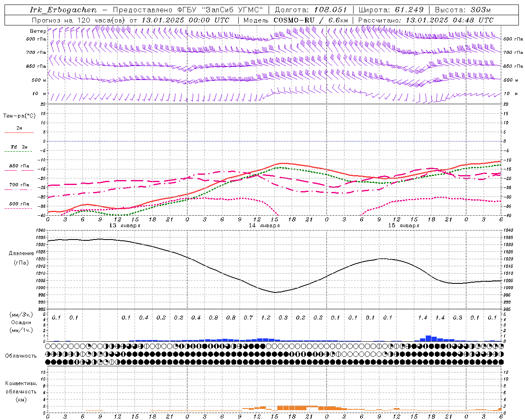
Task: Click the date label '13 января'
Action: click(x=125, y=226)
